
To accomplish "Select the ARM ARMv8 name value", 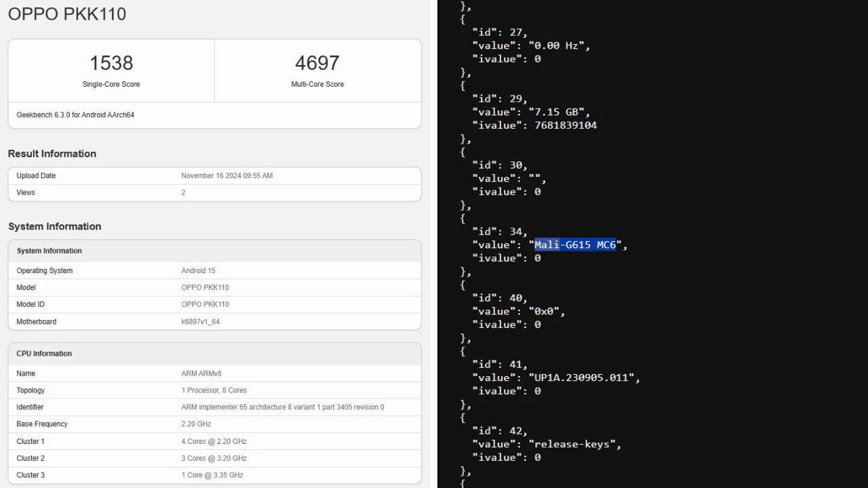I will coord(203,373).
